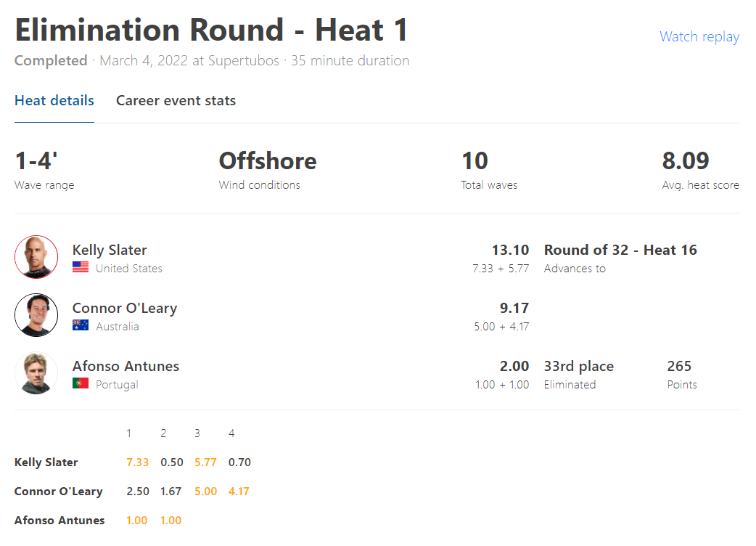Click the 33rd place result text

(578, 366)
